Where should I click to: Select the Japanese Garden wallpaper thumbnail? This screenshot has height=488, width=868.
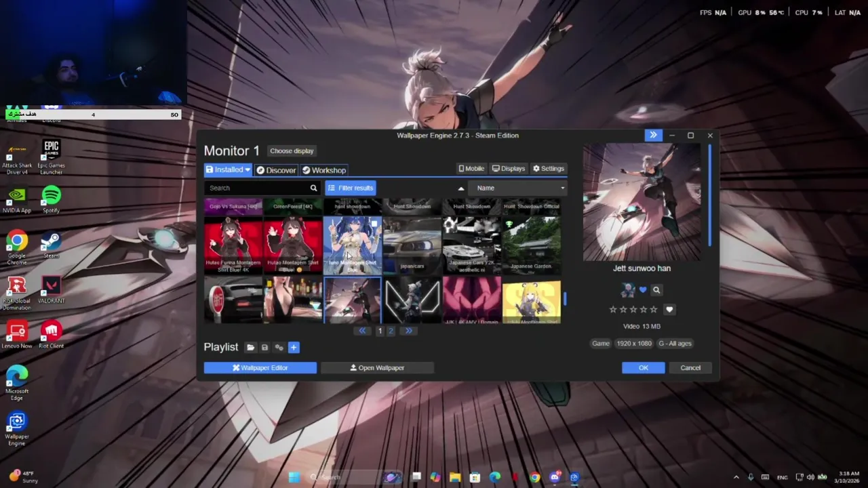pyautogui.click(x=532, y=245)
